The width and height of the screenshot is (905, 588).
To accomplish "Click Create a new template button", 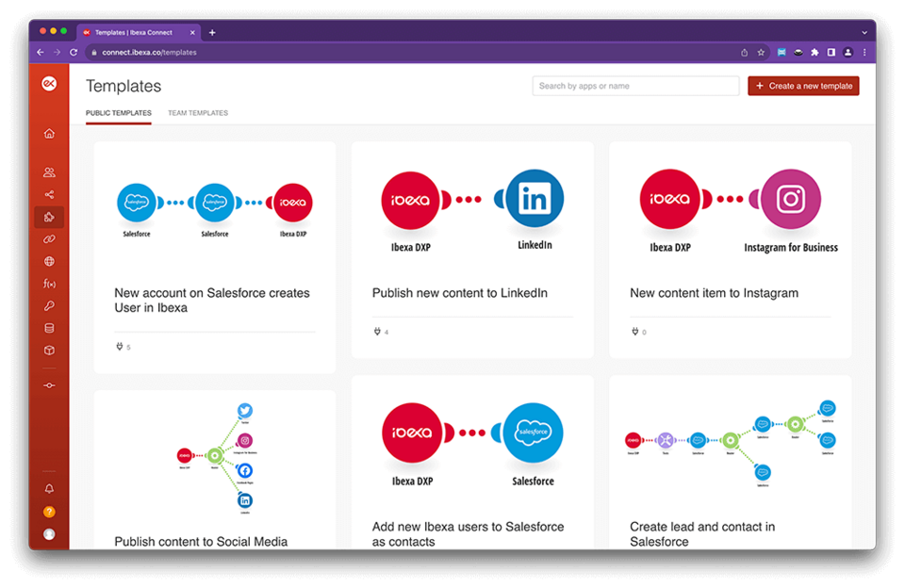I will click(x=803, y=86).
